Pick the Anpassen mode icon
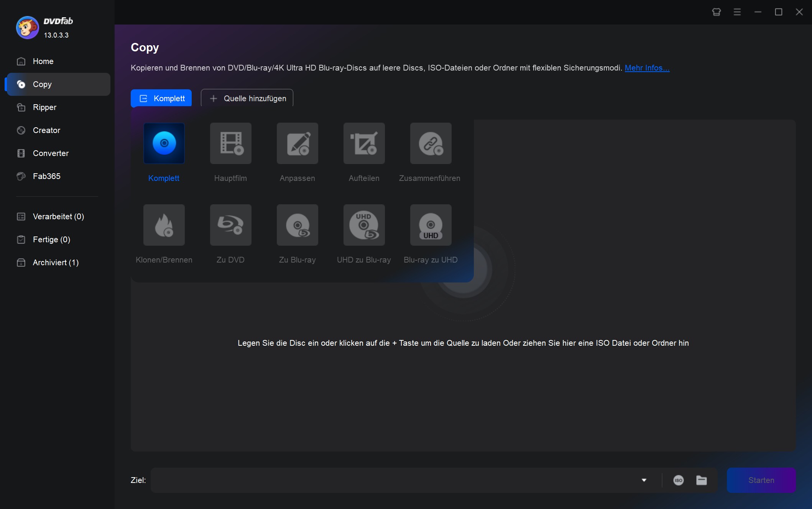This screenshot has width=812, height=509. pyautogui.click(x=298, y=143)
